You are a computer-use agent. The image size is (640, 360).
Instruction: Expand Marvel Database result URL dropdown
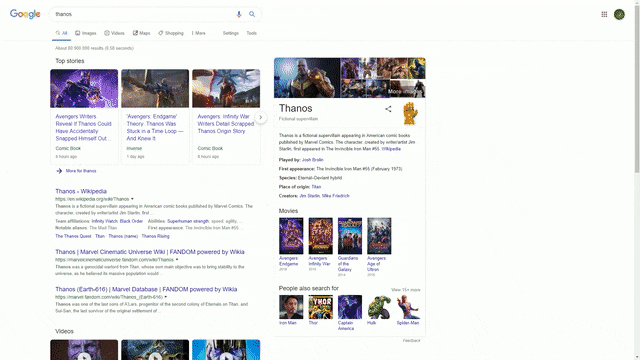click(165, 297)
